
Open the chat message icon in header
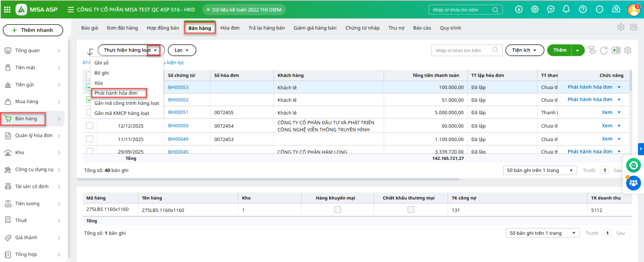(x=551, y=9)
